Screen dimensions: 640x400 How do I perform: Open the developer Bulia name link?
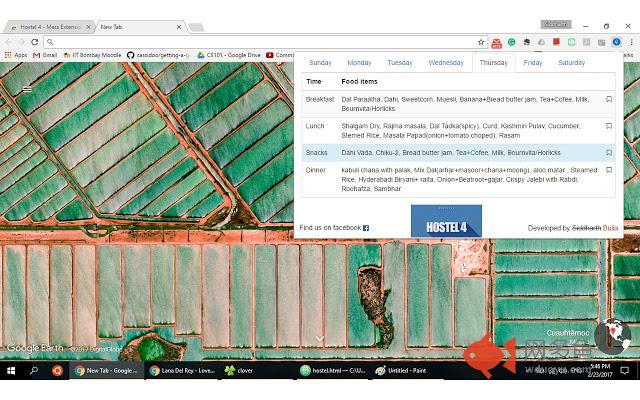tap(610, 228)
